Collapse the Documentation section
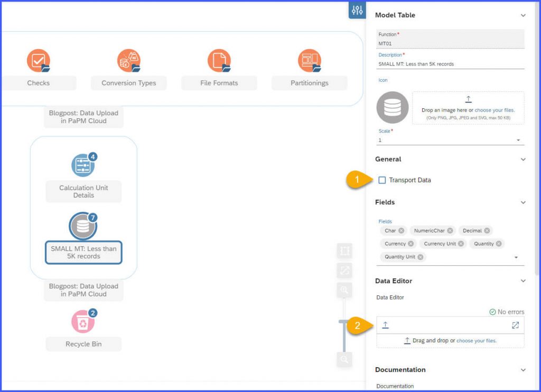Image resolution: width=541 pixels, height=392 pixels. coord(523,370)
